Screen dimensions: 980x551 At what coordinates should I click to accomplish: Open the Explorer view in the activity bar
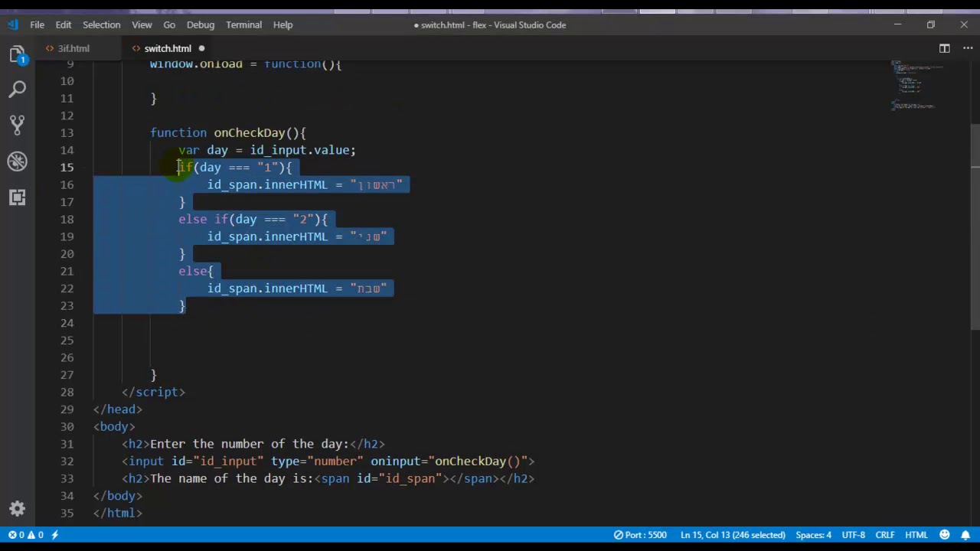(18, 54)
